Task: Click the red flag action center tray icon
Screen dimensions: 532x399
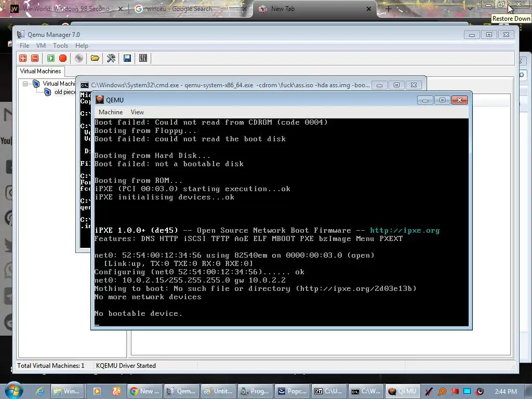Action: tap(455, 392)
